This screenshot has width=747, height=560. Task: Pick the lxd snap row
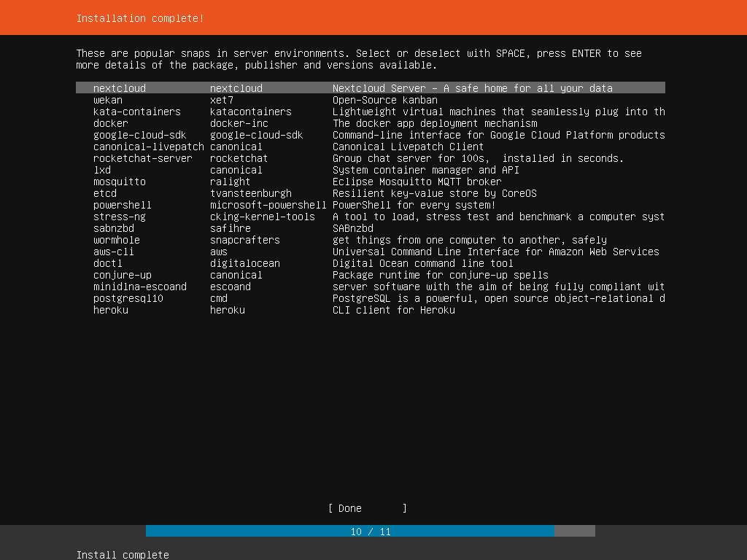point(370,170)
